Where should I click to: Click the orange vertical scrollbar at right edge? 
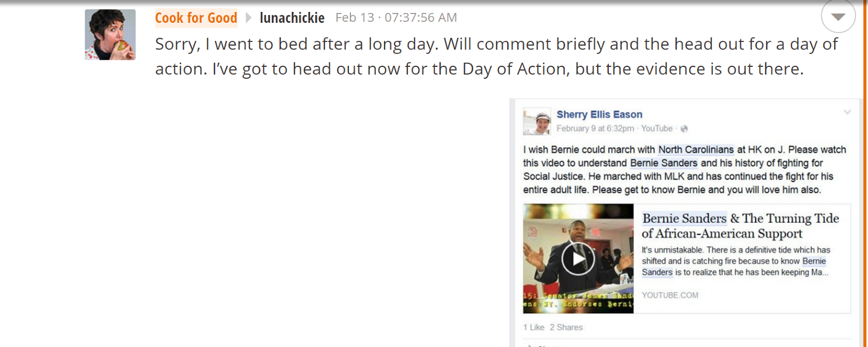coord(865,174)
